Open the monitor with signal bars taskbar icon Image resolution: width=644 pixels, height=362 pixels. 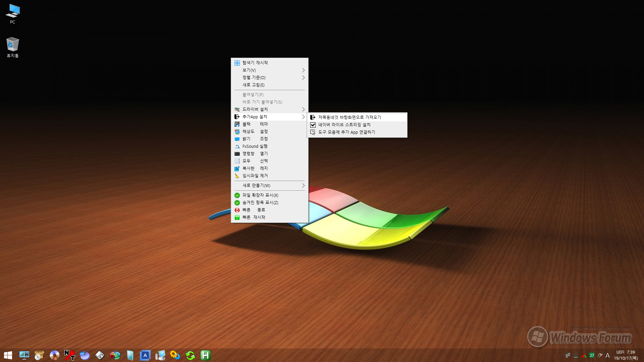[x=24, y=355]
